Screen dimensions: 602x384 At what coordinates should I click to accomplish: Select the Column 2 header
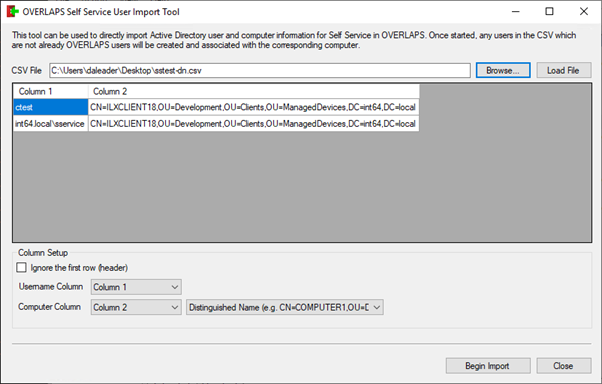[253, 91]
